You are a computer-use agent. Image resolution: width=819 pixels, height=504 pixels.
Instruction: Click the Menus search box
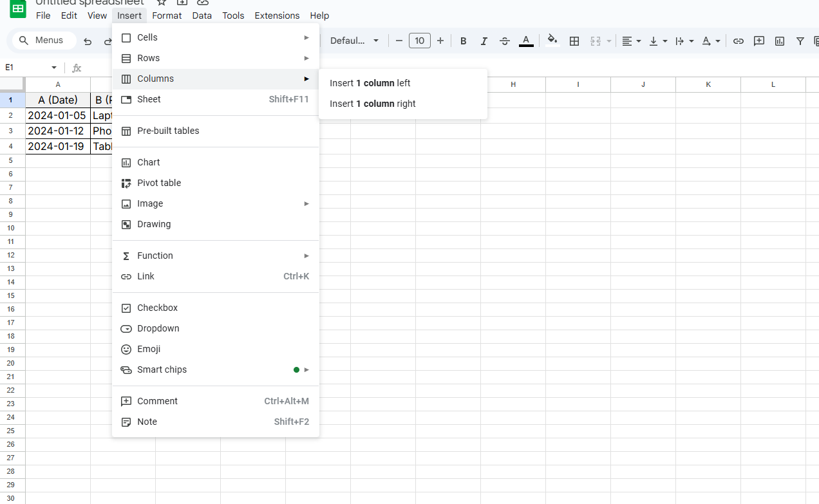tap(44, 41)
